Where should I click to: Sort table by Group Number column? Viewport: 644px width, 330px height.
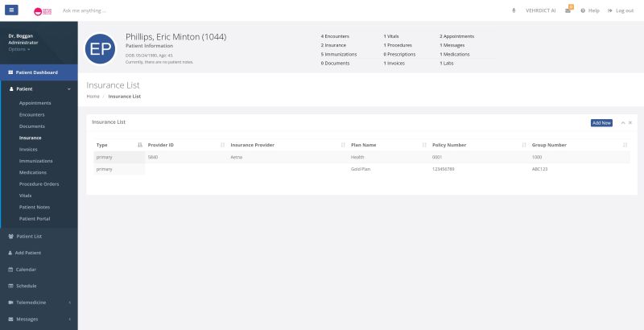point(580,145)
